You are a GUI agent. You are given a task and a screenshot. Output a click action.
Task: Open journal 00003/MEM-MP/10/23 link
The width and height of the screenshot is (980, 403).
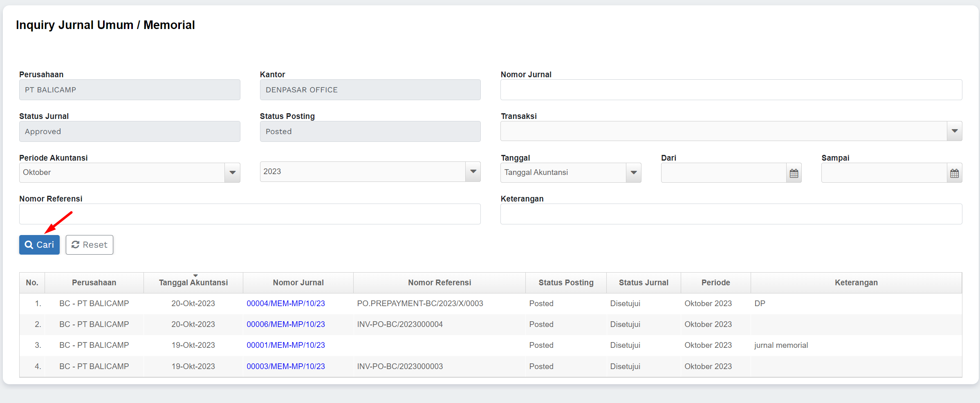point(285,367)
